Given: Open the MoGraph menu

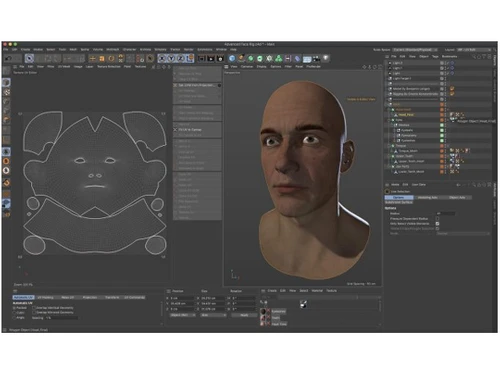Looking at the screenshot, I should coord(112,50).
